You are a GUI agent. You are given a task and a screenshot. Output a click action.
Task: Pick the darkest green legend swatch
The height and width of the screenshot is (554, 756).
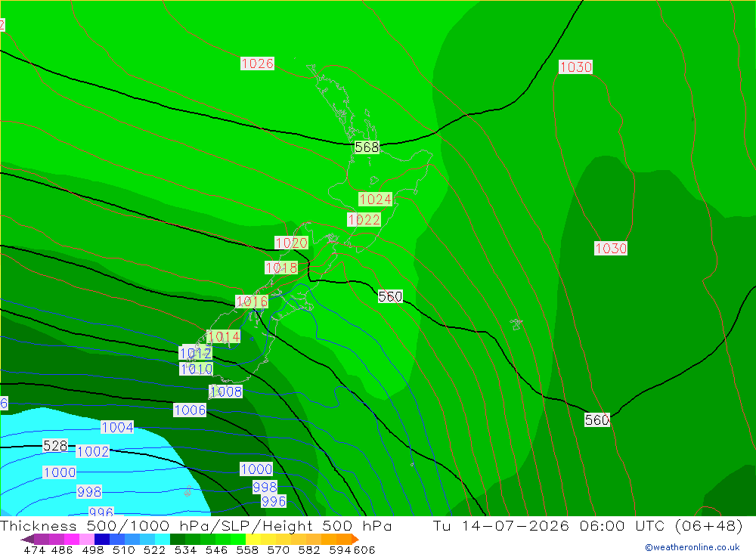click(178, 539)
